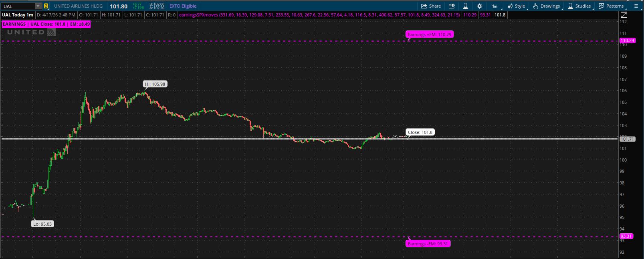
Task: Click the Close: 101.8 chart bubble
Action: tap(420, 132)
